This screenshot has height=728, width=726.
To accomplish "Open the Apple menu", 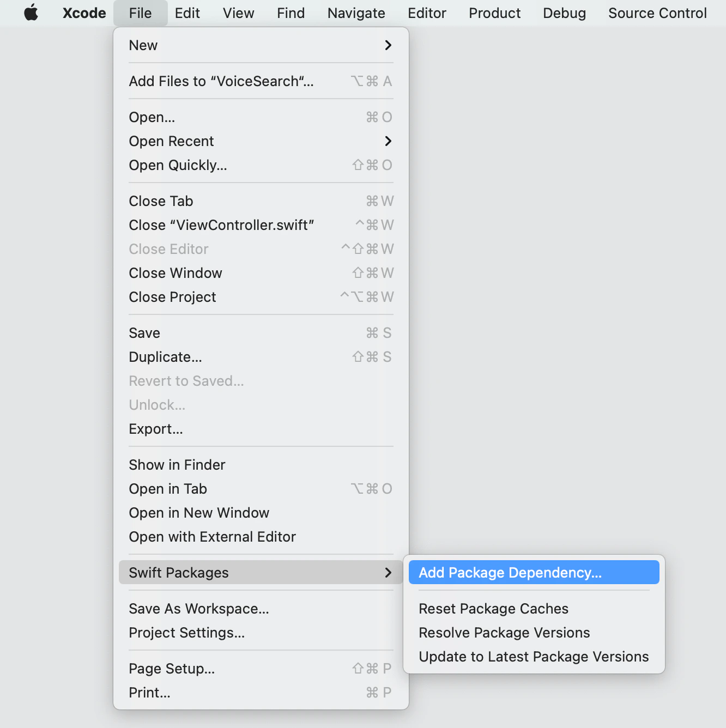I will (31, 13).
